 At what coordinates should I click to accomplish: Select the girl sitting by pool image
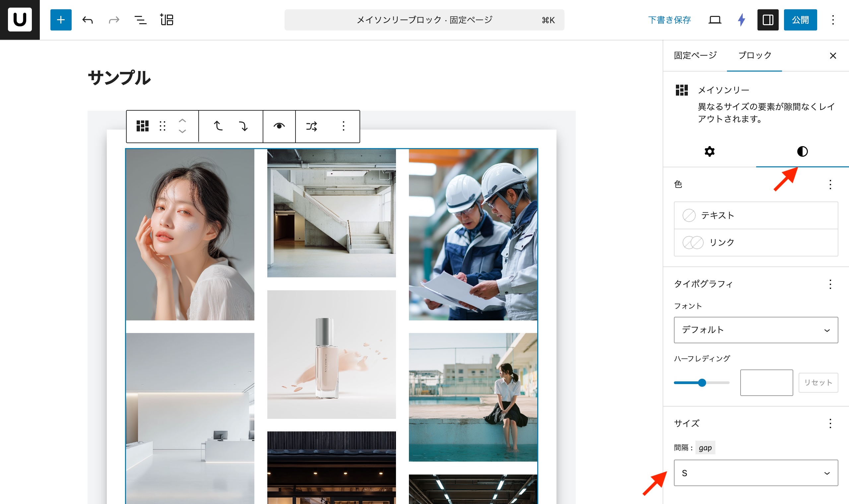(473, 397)
